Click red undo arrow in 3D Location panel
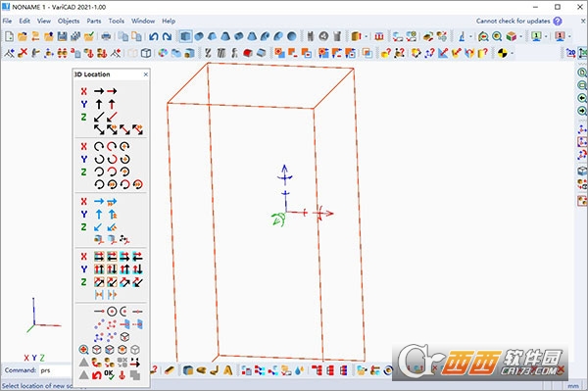Screen dimensions: 588x391 click(97, 374)
